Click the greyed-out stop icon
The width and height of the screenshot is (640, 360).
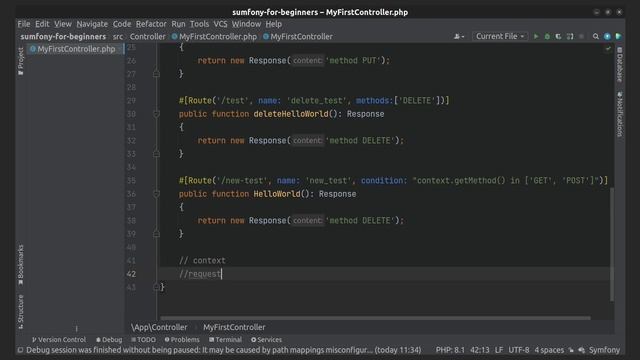click(x=581, y=36)
